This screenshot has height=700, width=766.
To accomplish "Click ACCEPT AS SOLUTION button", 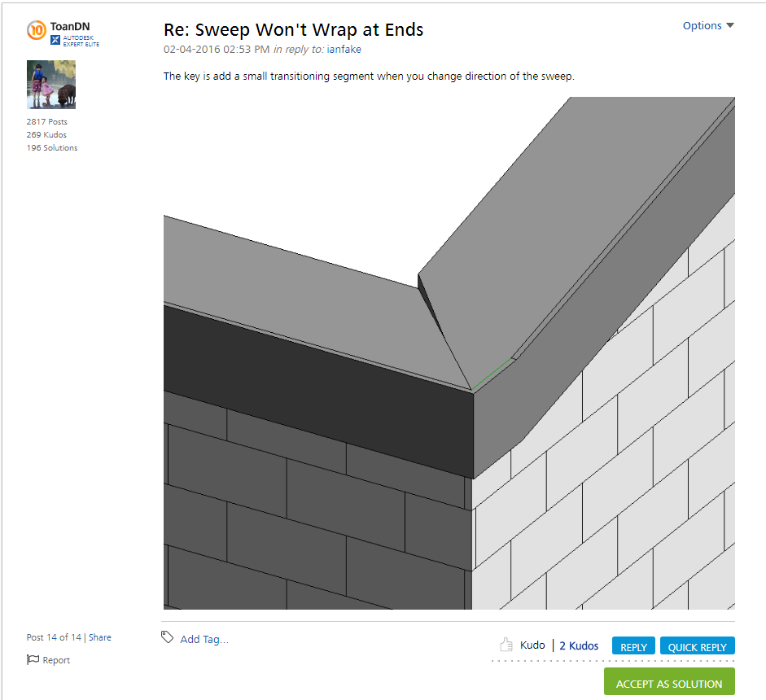I will click(669, 682).
